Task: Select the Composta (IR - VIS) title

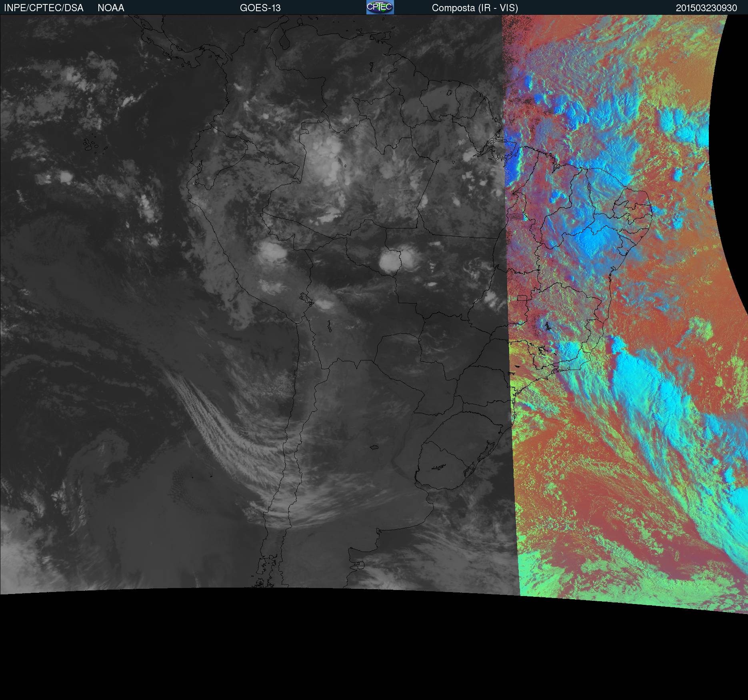Action: pos(475,8)
